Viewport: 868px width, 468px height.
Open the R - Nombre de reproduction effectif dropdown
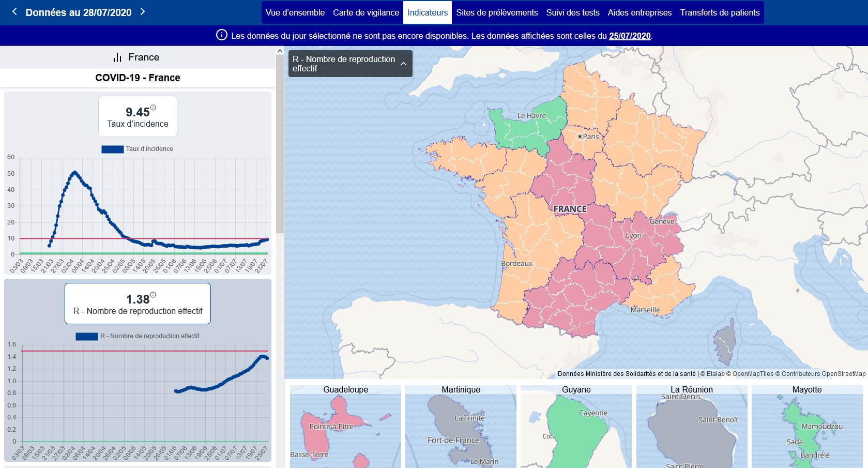[344, 64]
